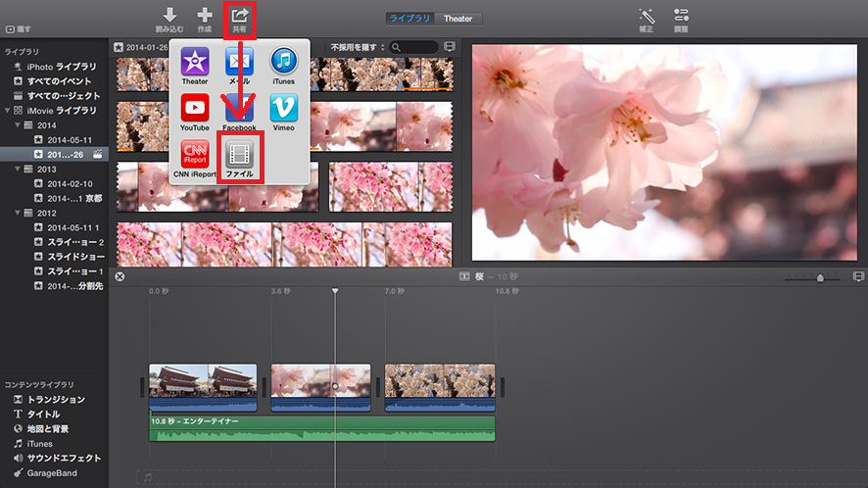Select YouTube share option
Viewport: 868px width, 488px height.
point(195,108)
